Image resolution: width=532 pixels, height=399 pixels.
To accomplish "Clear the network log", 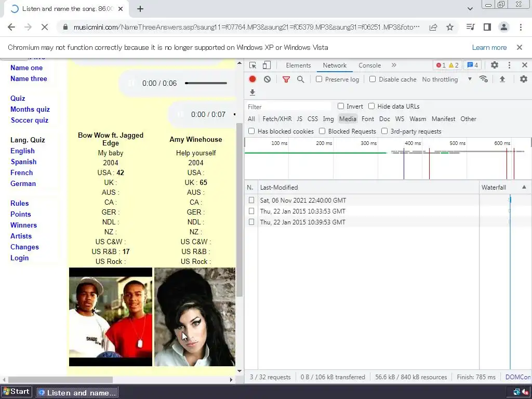I will 268,79.
